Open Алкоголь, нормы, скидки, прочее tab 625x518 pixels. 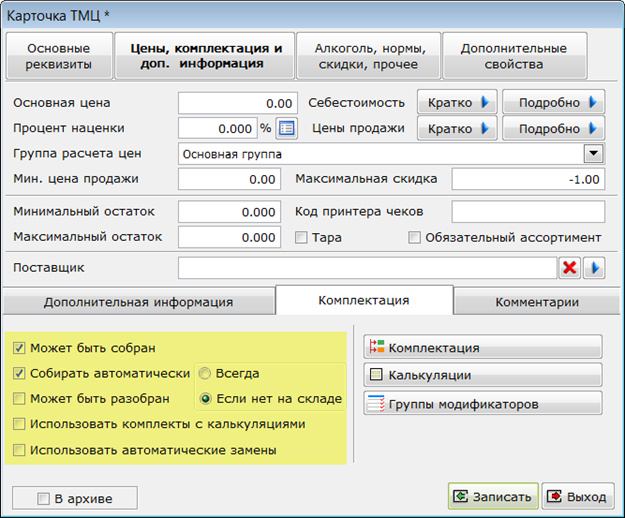point(369,56)
